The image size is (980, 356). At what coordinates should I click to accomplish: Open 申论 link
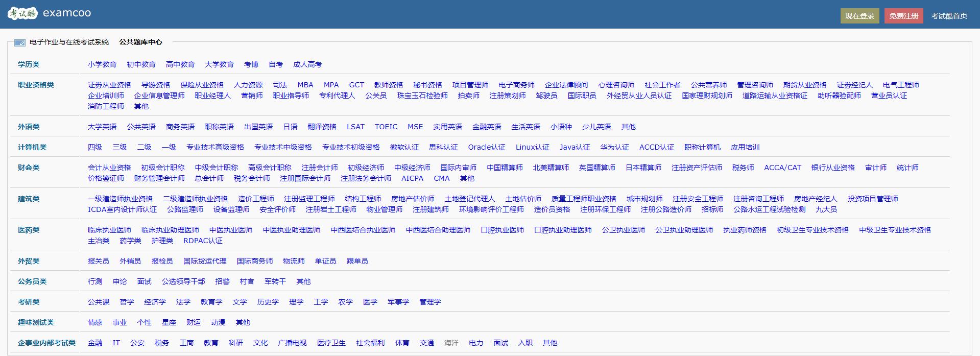point(119,281)
